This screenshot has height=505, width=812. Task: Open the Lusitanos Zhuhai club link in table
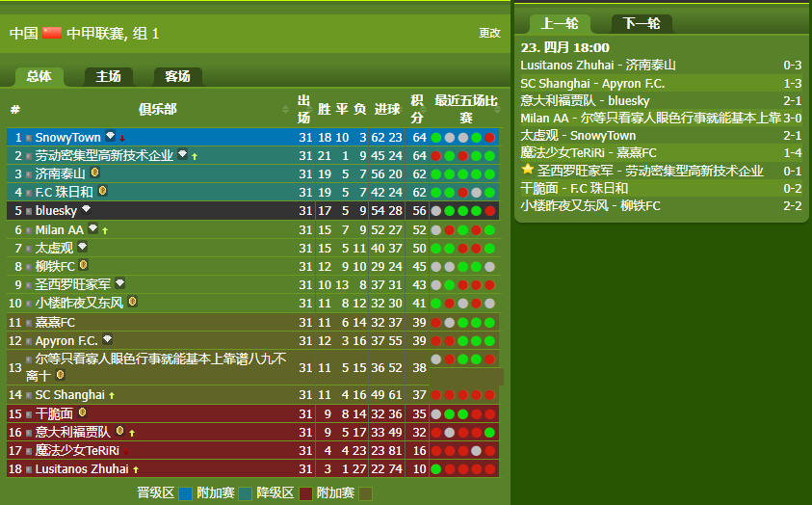pyautogui.click(x=81, y=468)
